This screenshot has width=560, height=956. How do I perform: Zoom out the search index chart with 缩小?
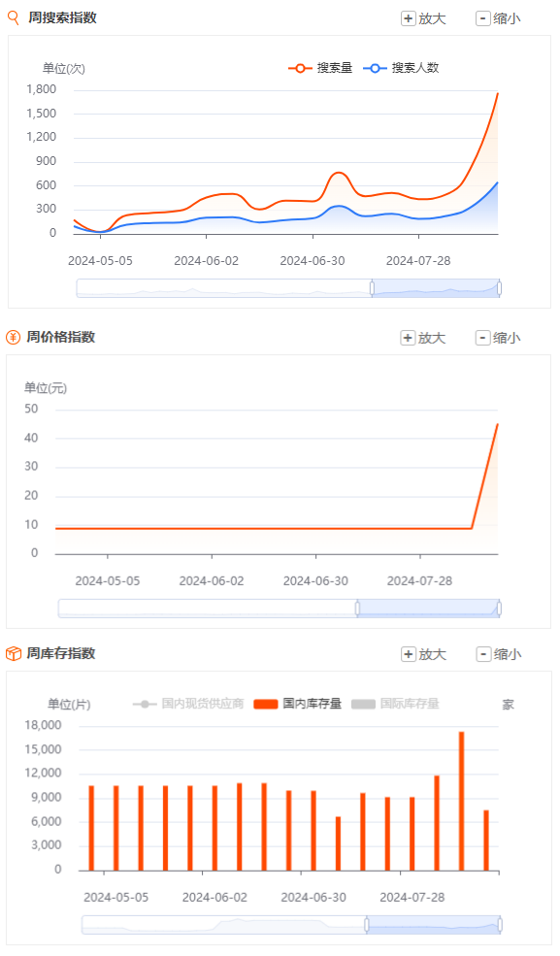(x=499, y=18)
